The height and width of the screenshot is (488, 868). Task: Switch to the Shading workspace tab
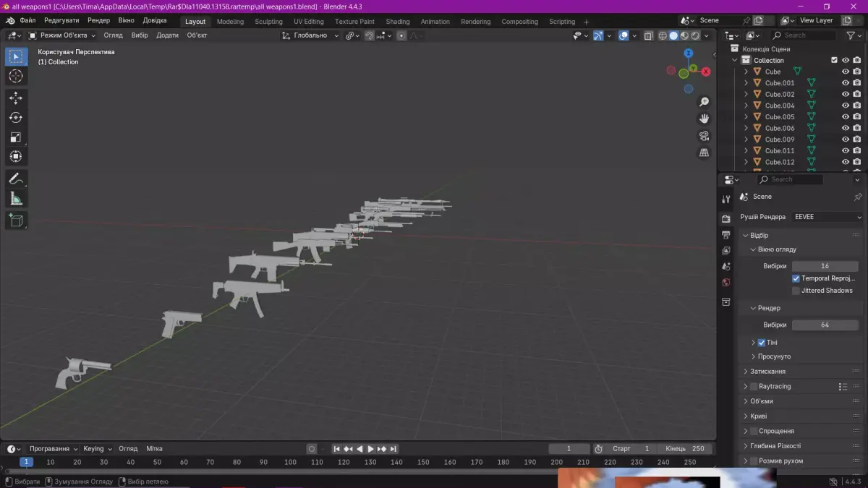[398, 22]
